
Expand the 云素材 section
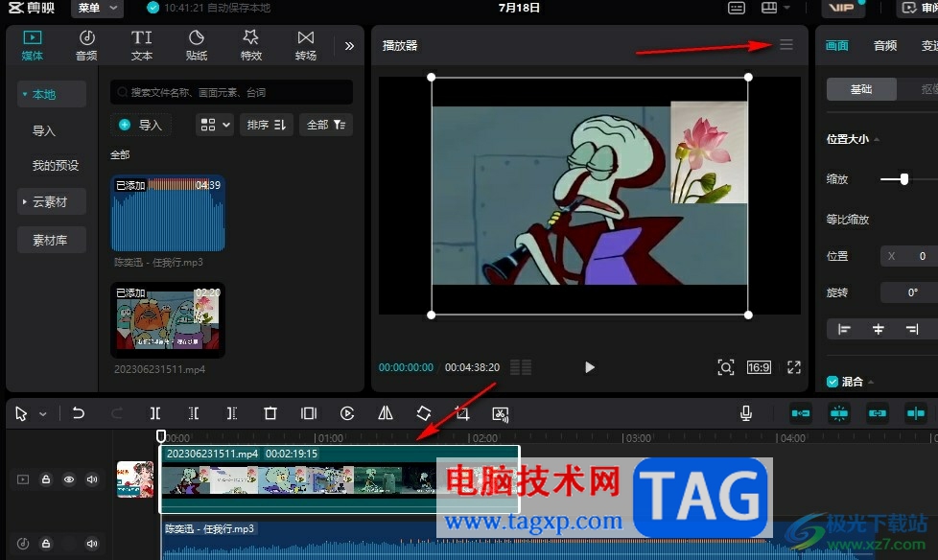click(52, 201)
